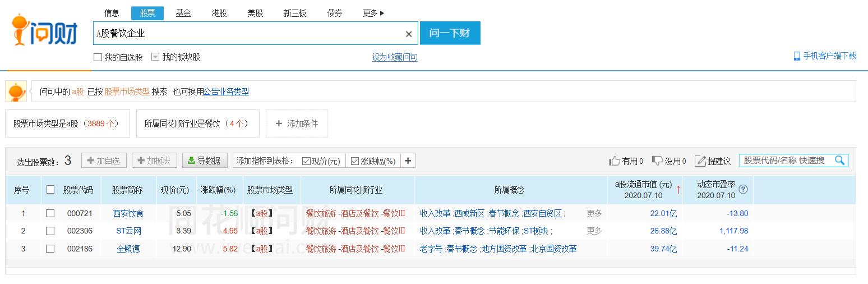
Task: Click the thumbs-up 有用 icon
Action: (x=615, y=161)
